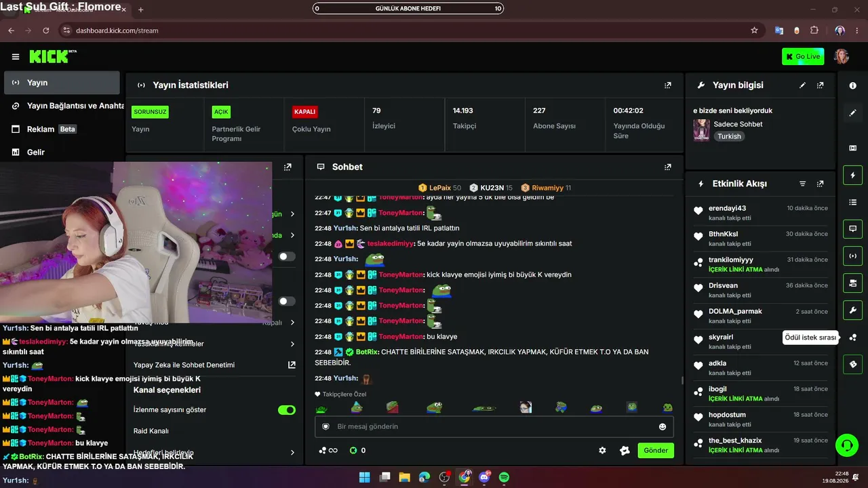Viewport: 868px width, 488px height.
Task: Click teslakedimiyy username in chat
Action: [x=391, y=244]
